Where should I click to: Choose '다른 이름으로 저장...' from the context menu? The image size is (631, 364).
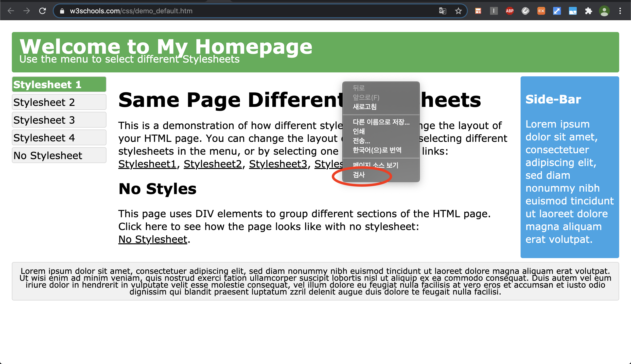coord(381,122)
